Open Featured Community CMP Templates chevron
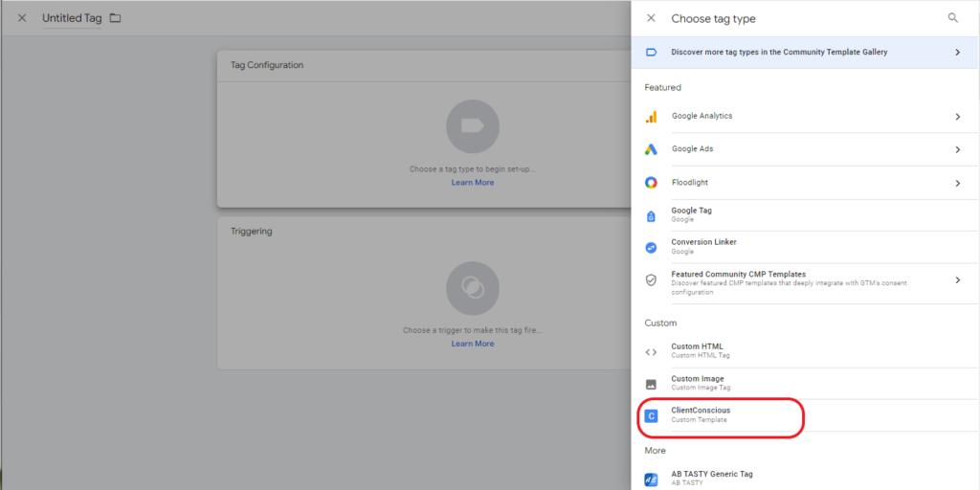The width and height of the screenshot is (980, 490). [957, 279]
